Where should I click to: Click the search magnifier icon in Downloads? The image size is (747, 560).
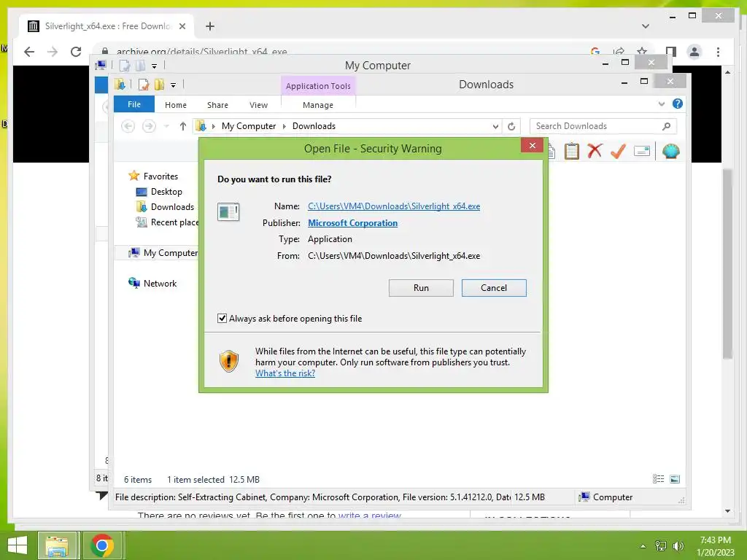pyautogui.click(x=667, y=126)
